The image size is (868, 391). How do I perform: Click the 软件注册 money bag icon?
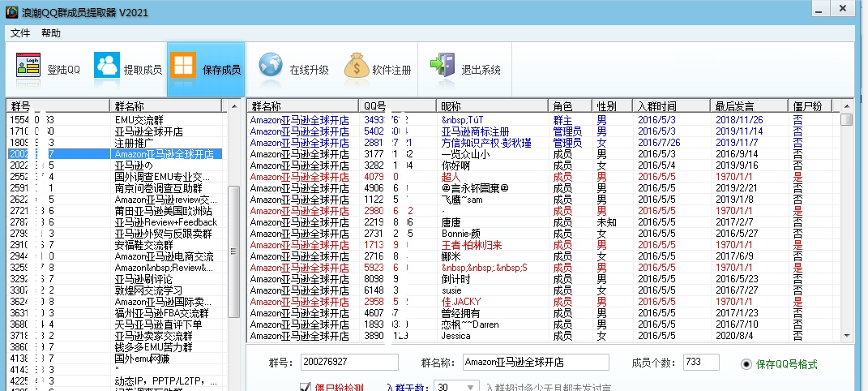357,70
